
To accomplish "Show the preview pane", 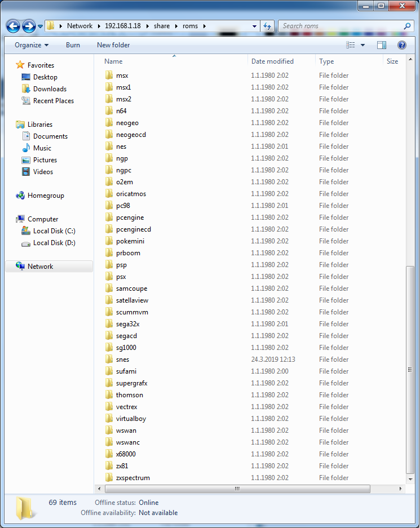I will coord(382,45).
